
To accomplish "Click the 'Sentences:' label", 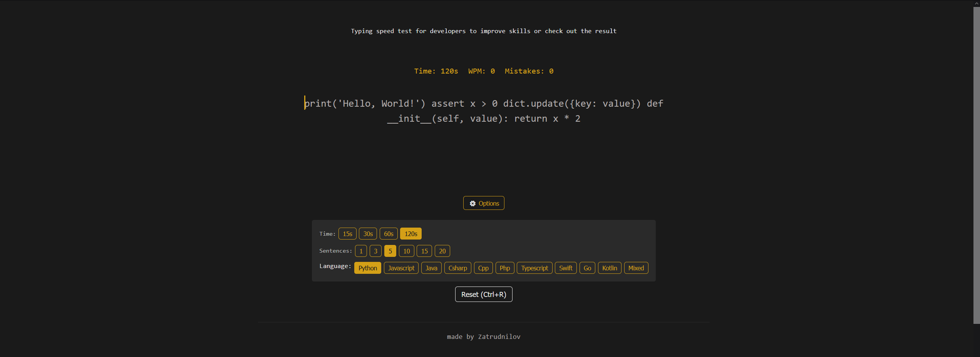I will (x=335, y=251).
